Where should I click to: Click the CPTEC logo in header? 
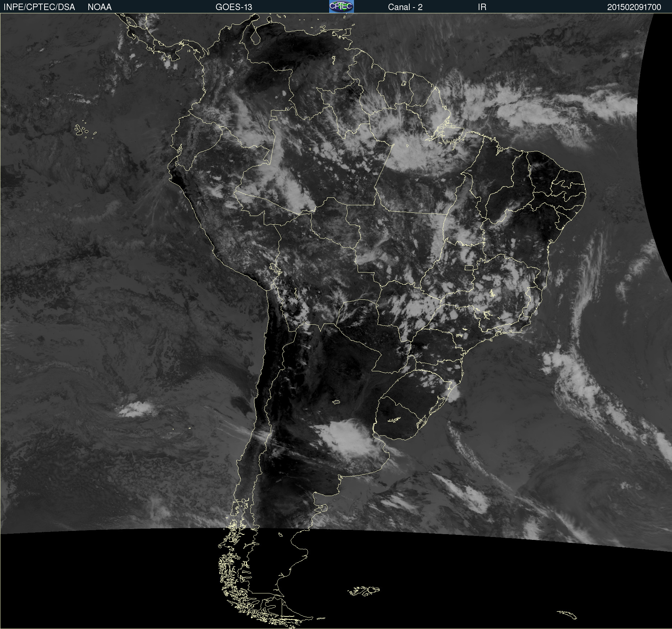click(341, 6)
